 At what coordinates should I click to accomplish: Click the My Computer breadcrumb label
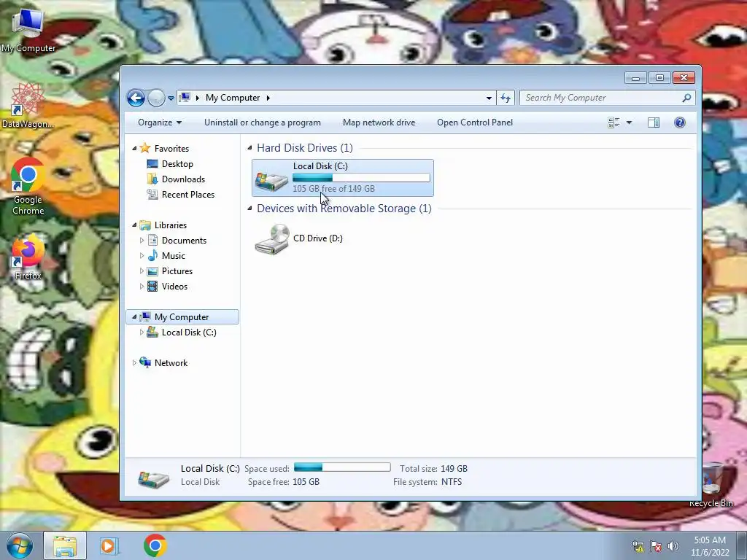pyautogui.click(x=233, y=98)
